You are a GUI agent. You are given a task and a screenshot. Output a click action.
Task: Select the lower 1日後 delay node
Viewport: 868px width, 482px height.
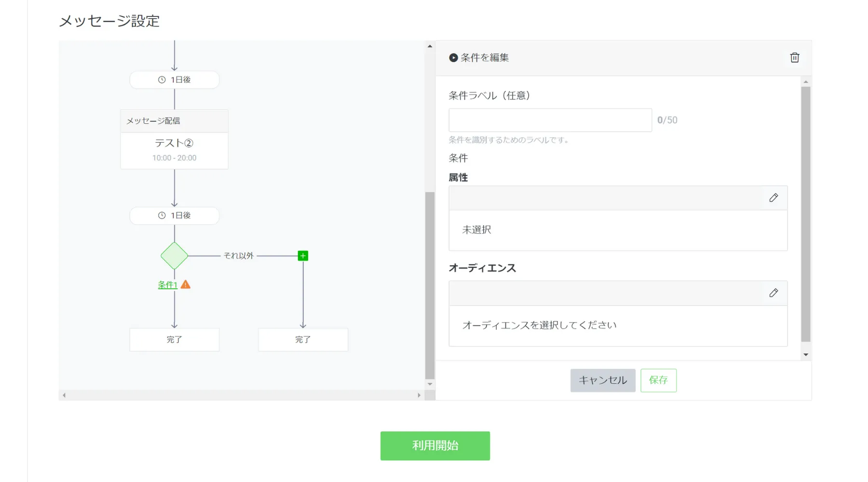point(174,215)
